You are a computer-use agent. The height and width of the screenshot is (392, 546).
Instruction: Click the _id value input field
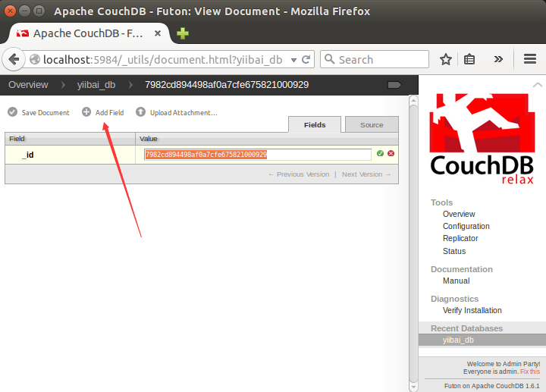[258, 154]
